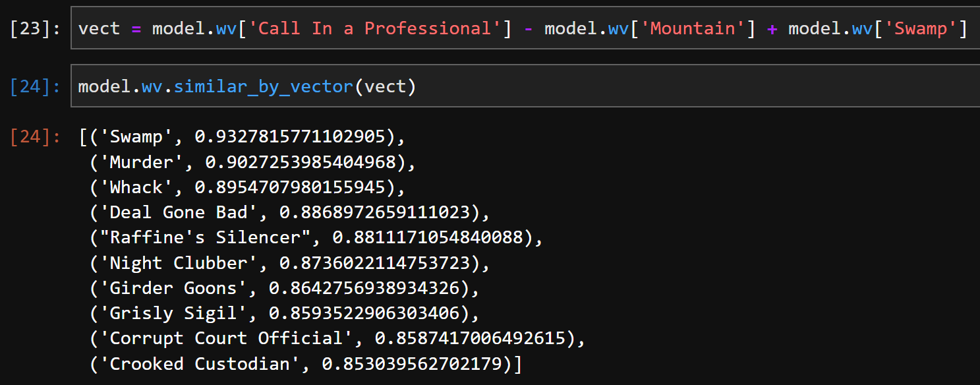This screenshot has width=980, height=385.
Task: Click the variable vect in cell 24
Action: coord(387,86)
